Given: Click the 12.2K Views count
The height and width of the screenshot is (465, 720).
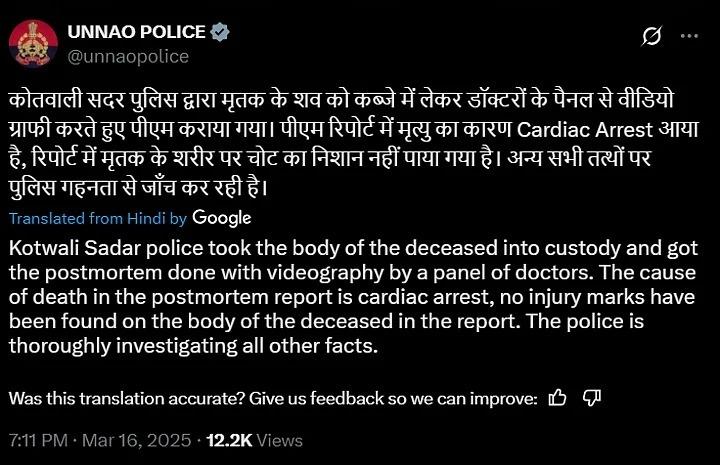Looking at the screenshot, I should (x=254, y=440).
